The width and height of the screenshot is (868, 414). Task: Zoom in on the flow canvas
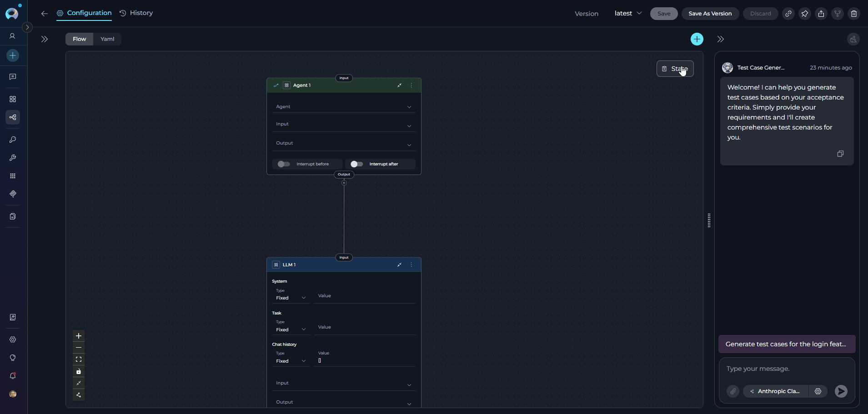point(79,336)
